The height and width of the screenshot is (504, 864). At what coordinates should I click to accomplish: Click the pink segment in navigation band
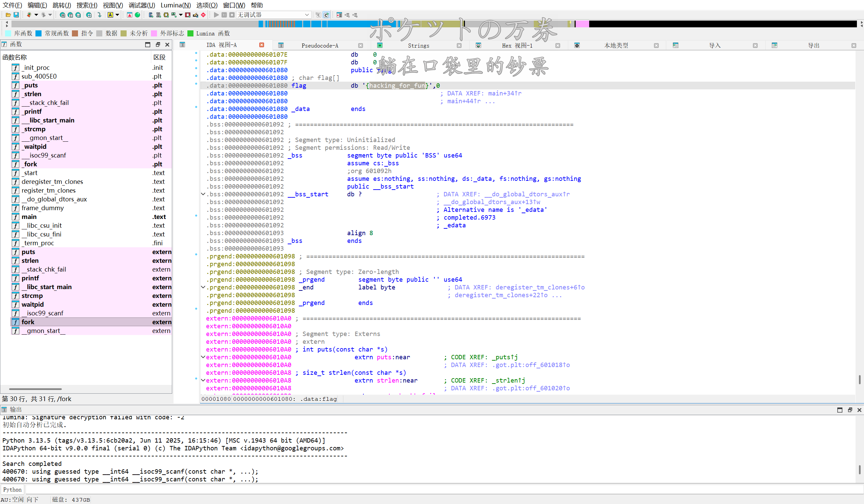(x=582, y=24)
